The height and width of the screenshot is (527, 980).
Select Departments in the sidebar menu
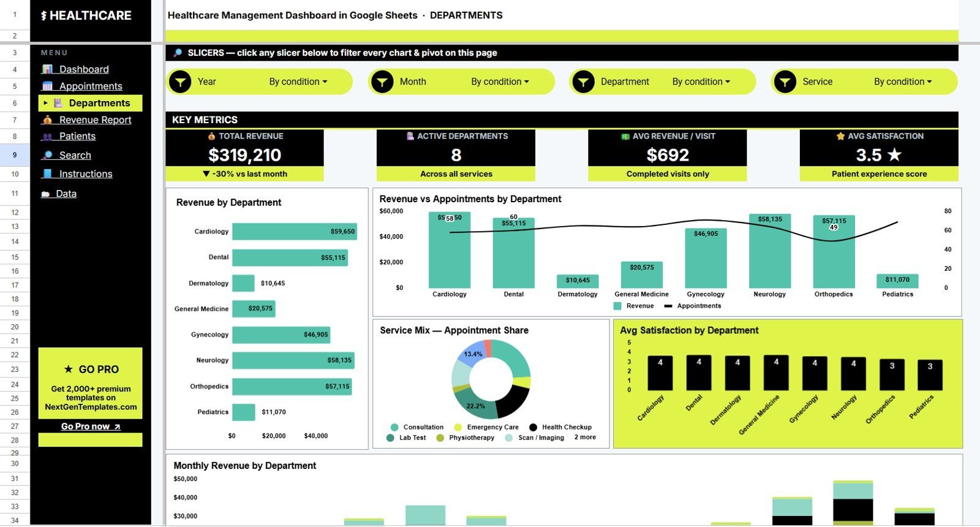(x=91, y=103)
